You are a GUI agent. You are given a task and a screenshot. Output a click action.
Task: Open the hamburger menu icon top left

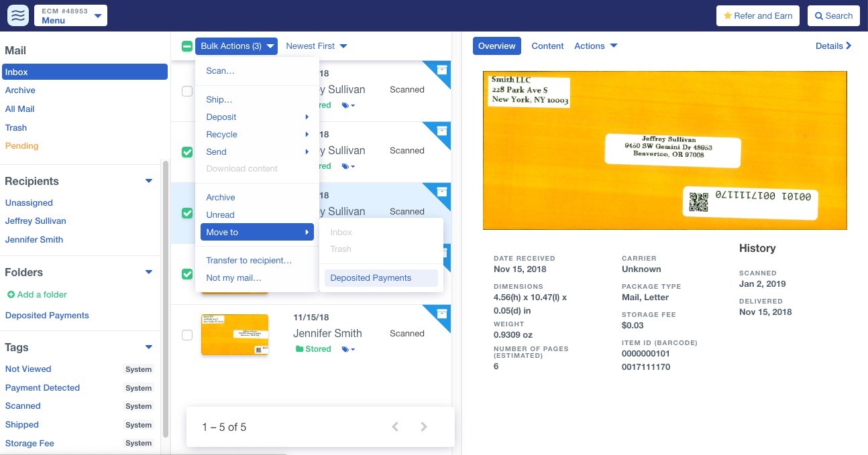17,15
